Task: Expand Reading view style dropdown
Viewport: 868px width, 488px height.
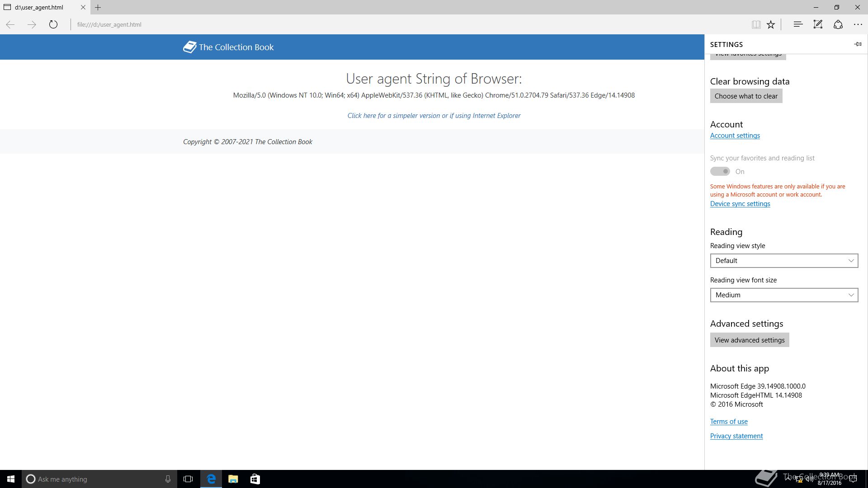Action: (784, 261)
